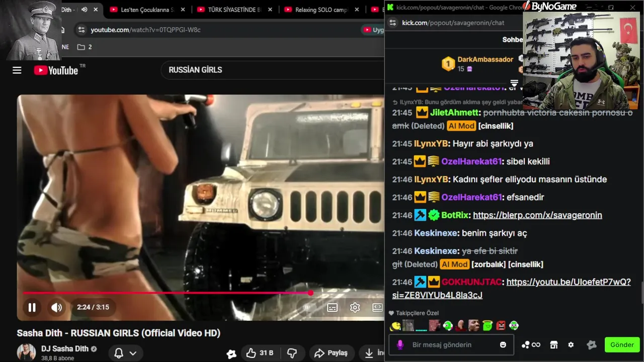Close the Les'ten Çocuklarına tab
644x362 pixels.
tap(183, 10)
